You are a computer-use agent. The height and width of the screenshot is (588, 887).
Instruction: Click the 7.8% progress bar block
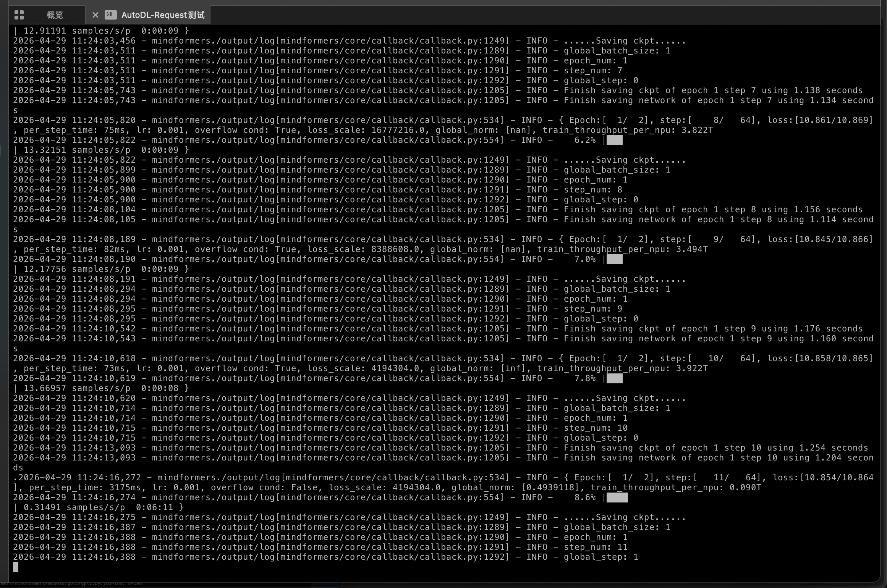(x=614, y=378)
